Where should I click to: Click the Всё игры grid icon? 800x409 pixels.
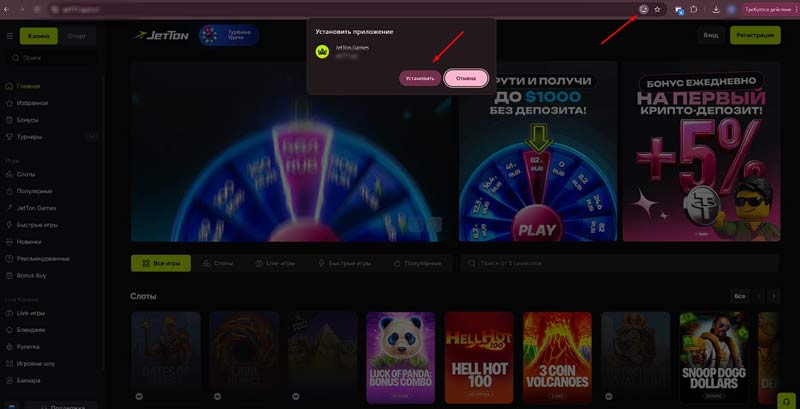pos(145,264)
